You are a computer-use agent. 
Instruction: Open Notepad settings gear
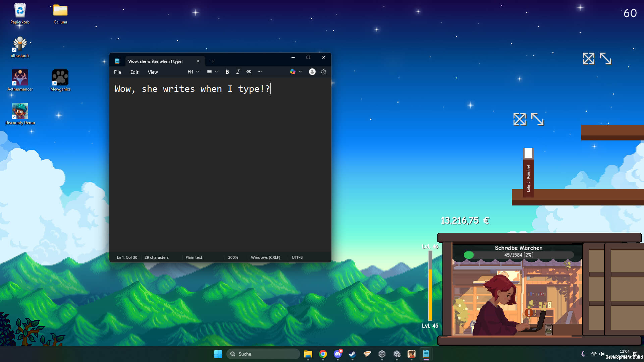323,72
